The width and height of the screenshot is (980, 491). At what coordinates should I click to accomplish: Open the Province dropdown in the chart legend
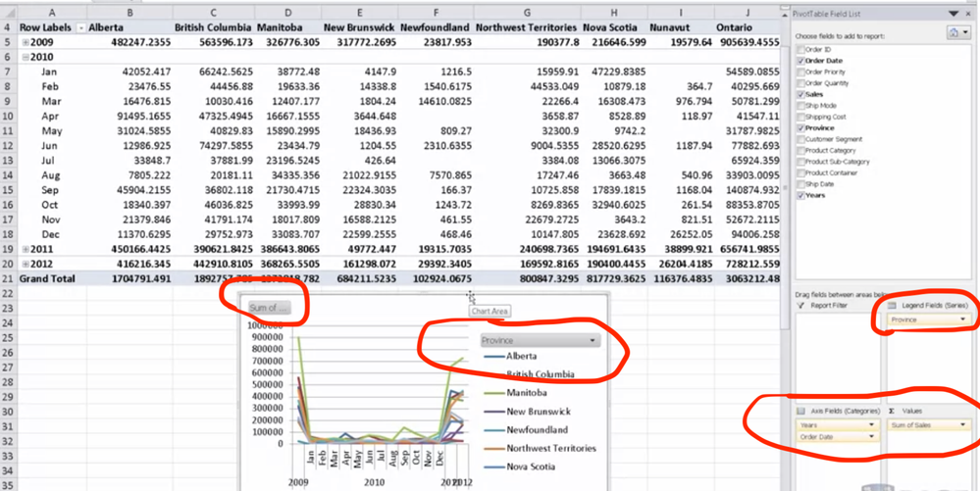point(592,340)
